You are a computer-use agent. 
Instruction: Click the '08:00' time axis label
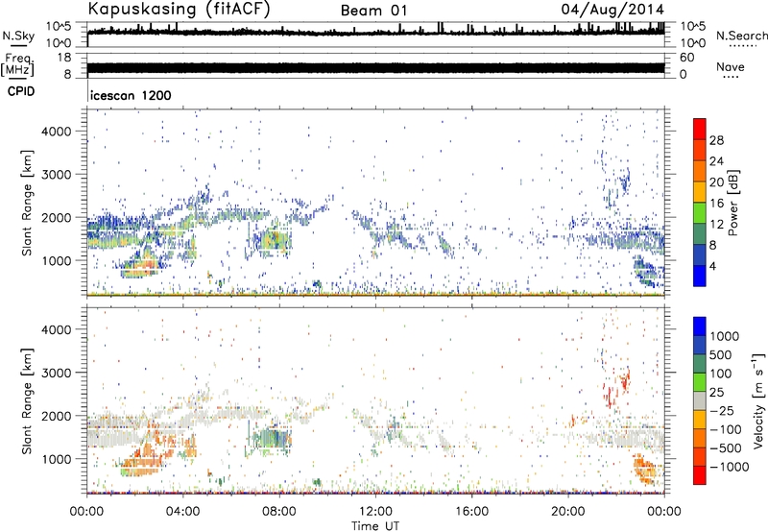click(279, 512)
